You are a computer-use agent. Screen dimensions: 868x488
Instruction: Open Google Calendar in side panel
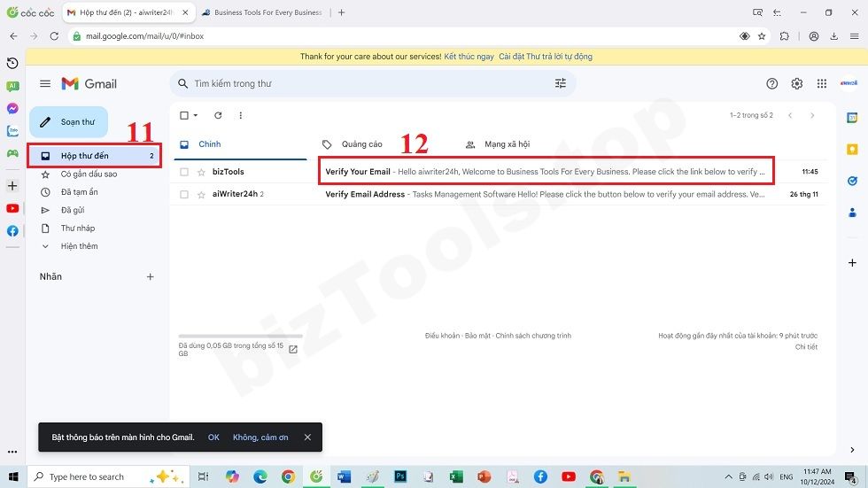(852, 117)
